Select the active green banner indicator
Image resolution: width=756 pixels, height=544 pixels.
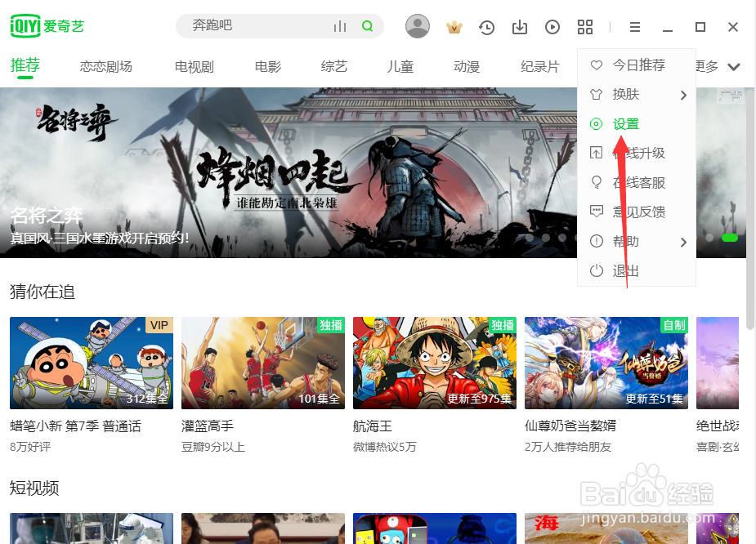coord(730,238)
